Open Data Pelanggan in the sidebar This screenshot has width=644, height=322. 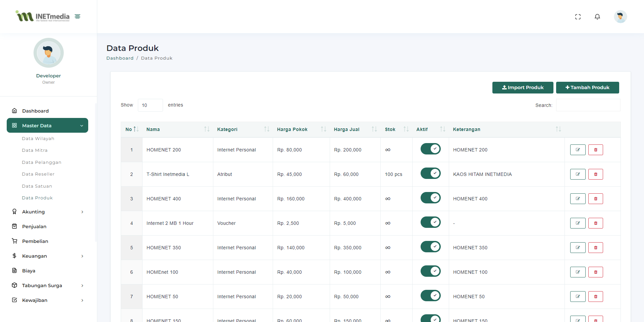[42, 162]
